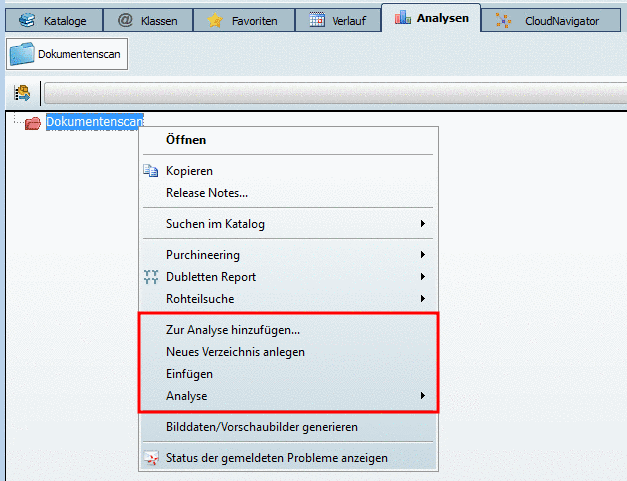Switch to the Favoriten tab
The height and width of the screenshot is (481, 627).
244,20
